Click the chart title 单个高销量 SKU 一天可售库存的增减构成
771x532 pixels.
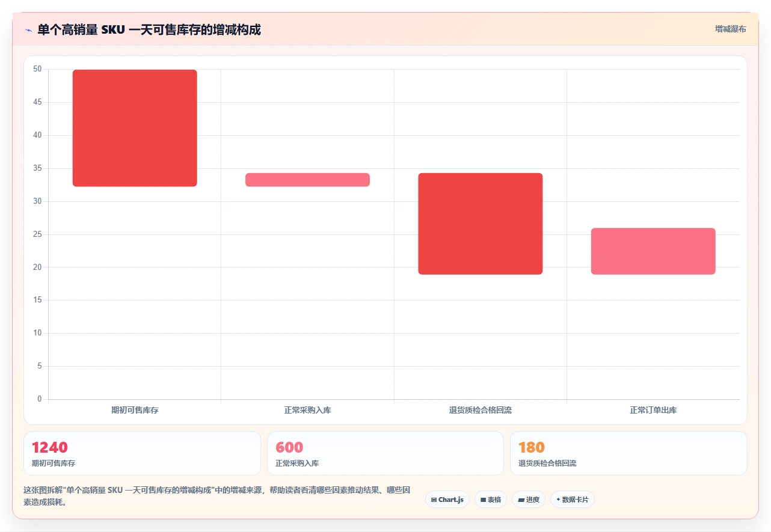point(149,29)
